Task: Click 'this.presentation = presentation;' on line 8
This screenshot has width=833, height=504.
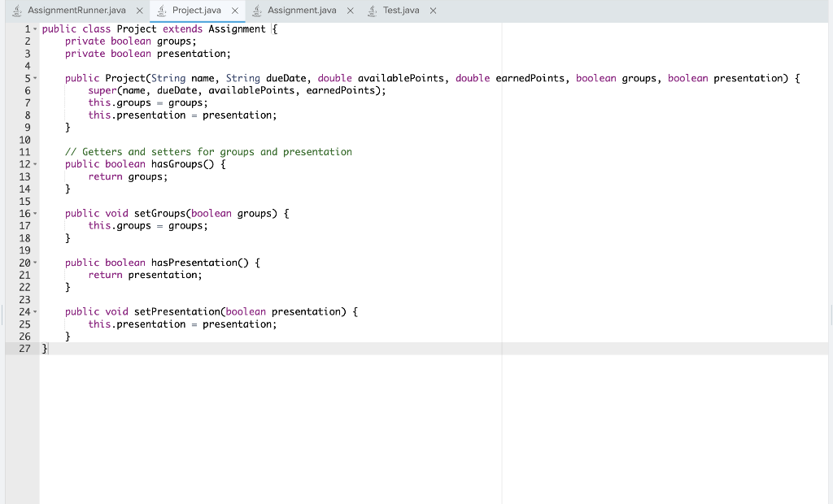Action: [x=182, y=115]
